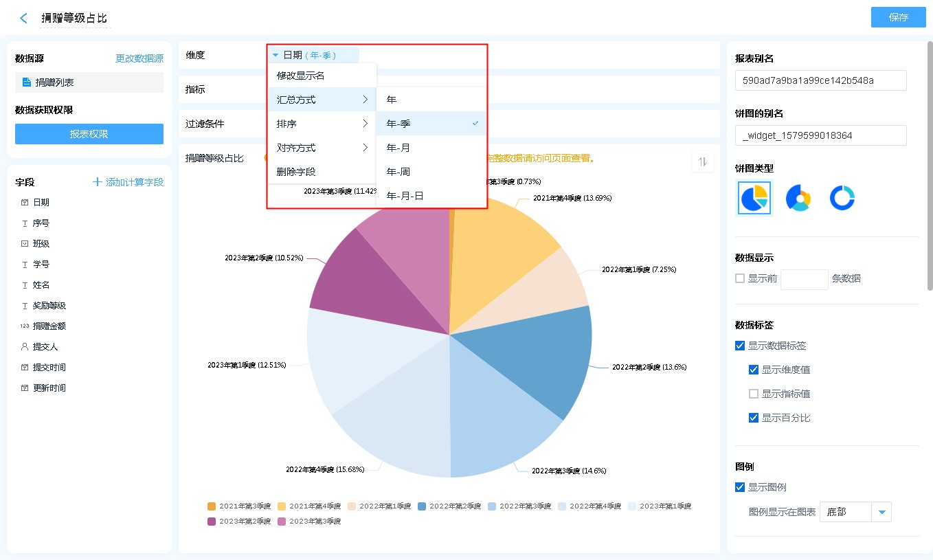The image size is (933, 560).
Task: Click the 捐赠列表 data source file icon
Action: coord(27,82)
